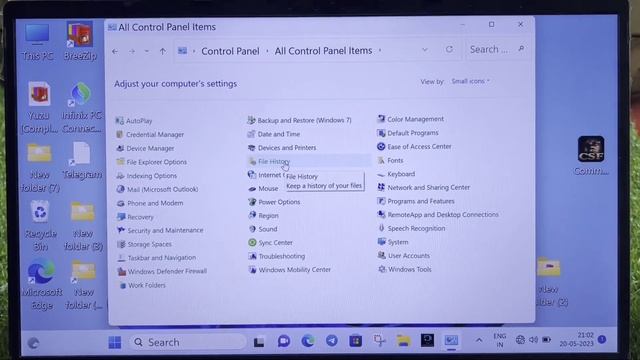Open the Indexing Options icon
The image size is (640, 360).
tap(120, 176)
